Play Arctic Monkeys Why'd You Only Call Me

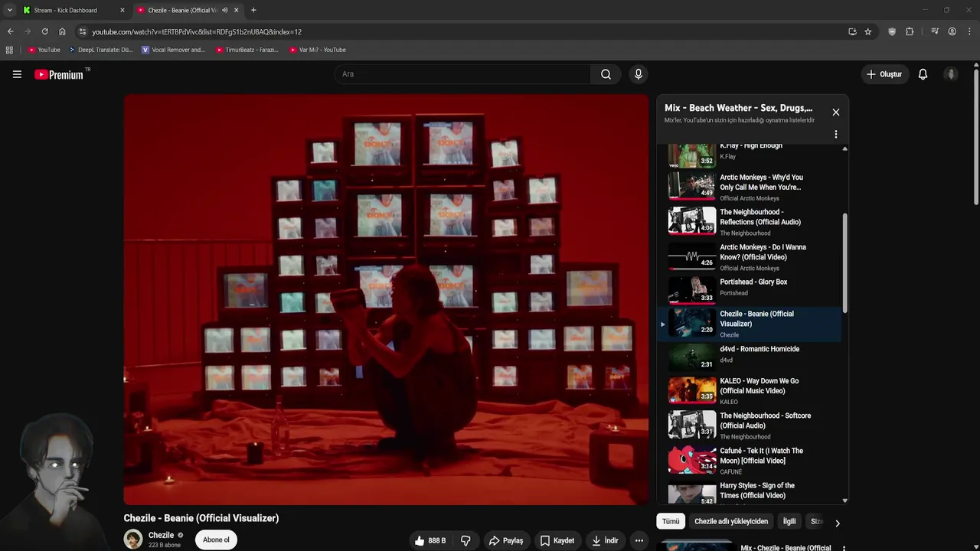click(750, 186)
